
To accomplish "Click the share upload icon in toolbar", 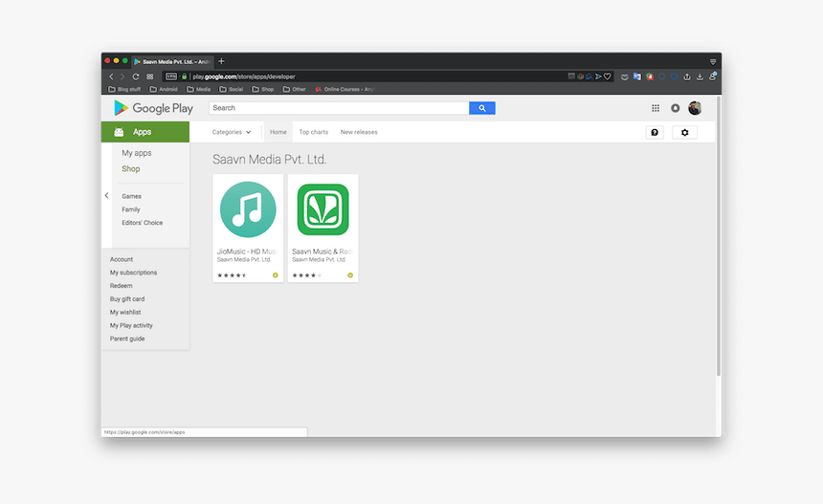I will click(x=687, y=77).
